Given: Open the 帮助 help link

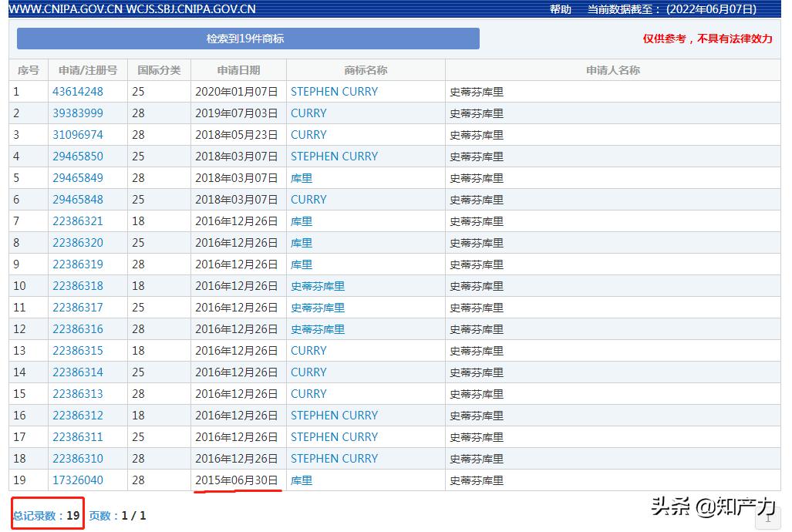Looking at the screenshot, I should [x=560, y=9].
